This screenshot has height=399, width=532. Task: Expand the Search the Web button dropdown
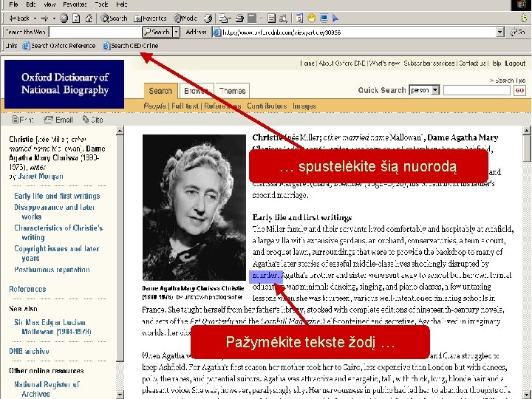[x=176, y=33]
